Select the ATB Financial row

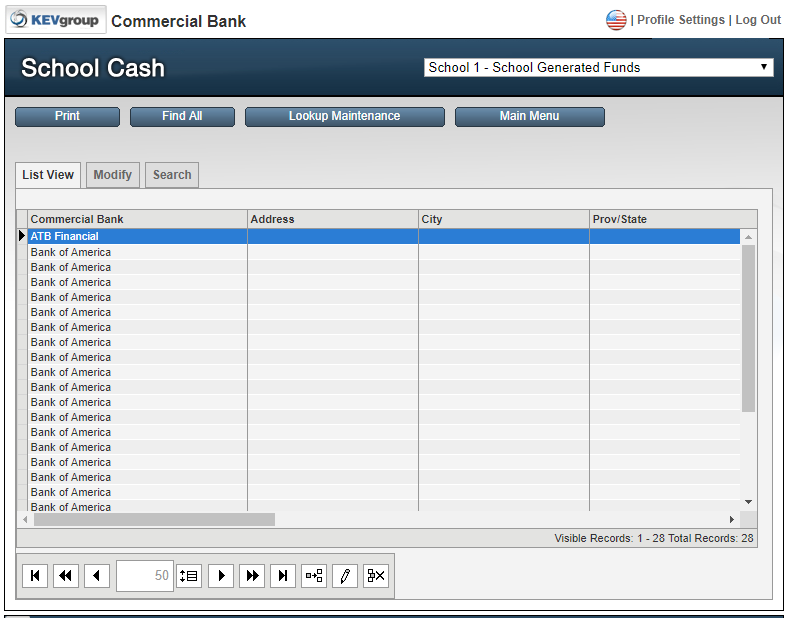pos(383,236)
